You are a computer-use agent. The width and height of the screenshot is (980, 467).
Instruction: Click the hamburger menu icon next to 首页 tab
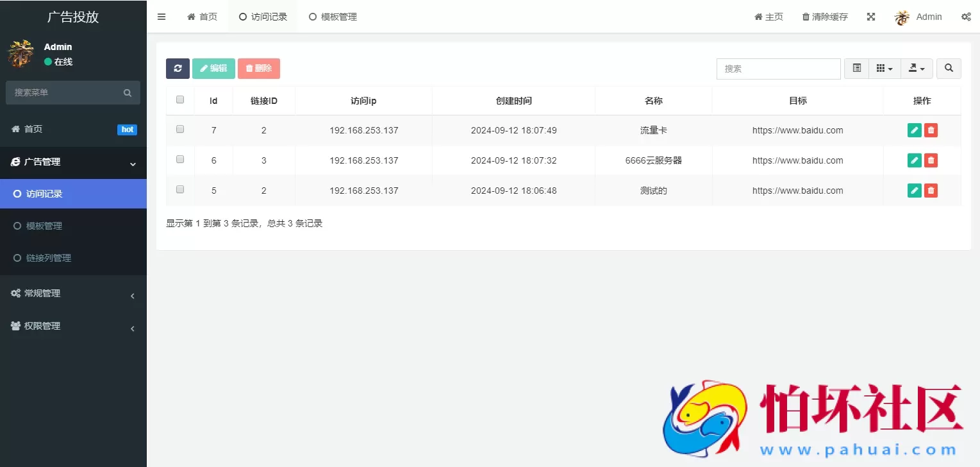pos(162,17)
